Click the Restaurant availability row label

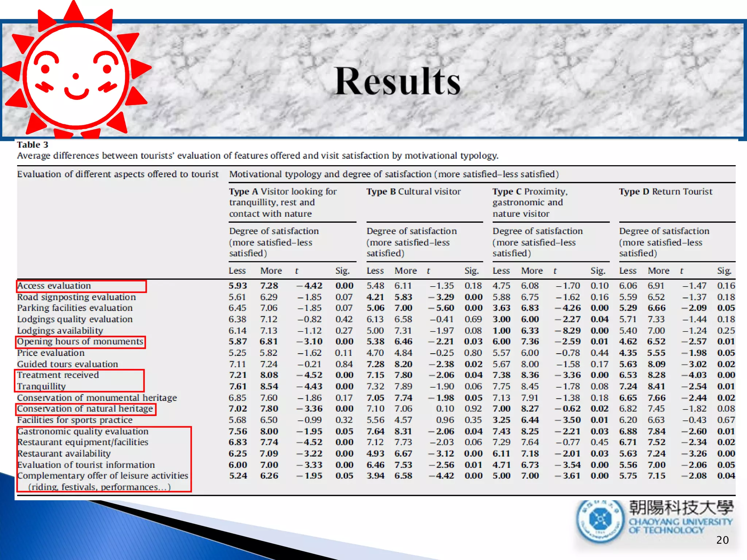pyautogui.click(x=64, y=454)
